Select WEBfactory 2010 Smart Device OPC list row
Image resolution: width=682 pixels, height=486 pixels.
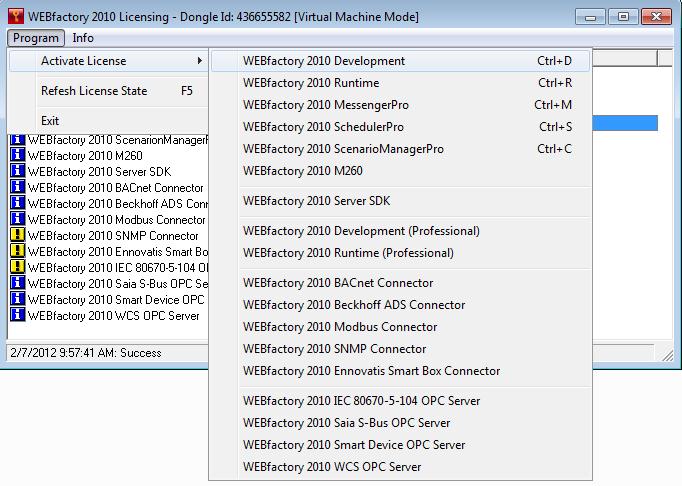[x=116, y=300]
